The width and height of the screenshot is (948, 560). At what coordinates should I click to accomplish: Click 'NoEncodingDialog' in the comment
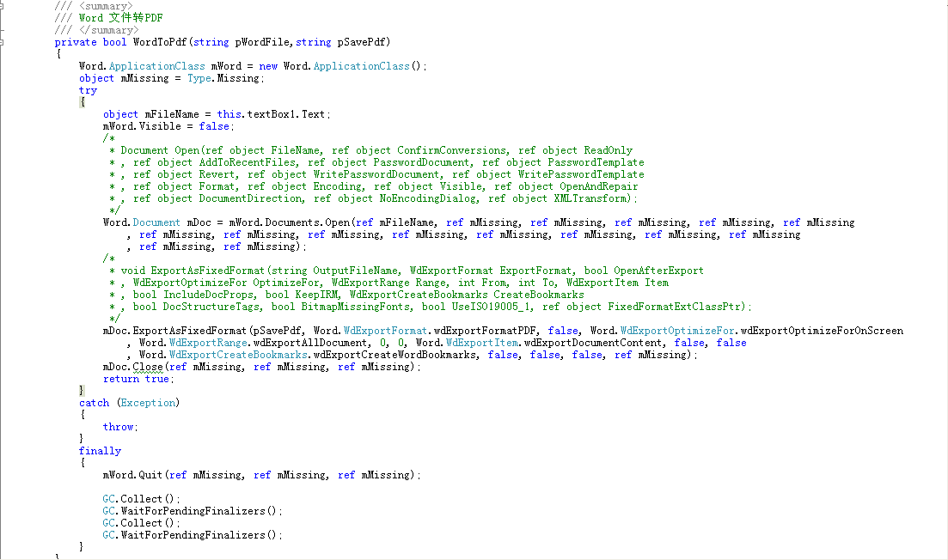[x=429, y=198]
